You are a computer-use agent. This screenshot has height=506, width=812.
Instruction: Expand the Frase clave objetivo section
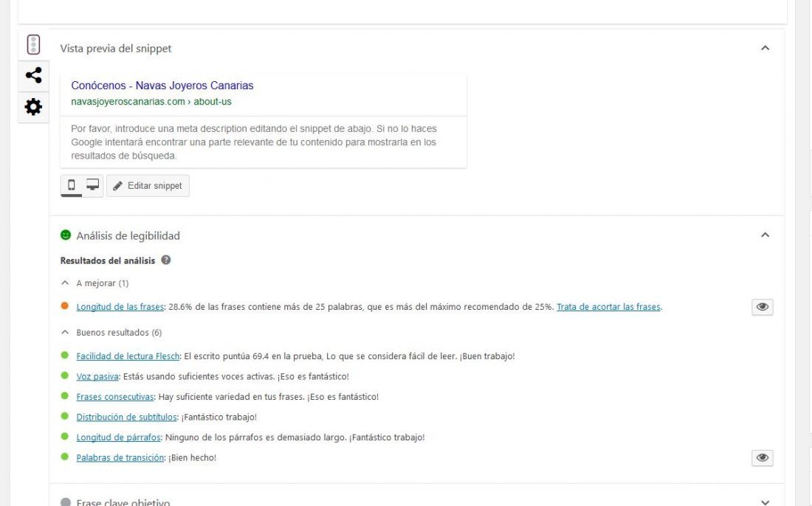pos(765,502)
